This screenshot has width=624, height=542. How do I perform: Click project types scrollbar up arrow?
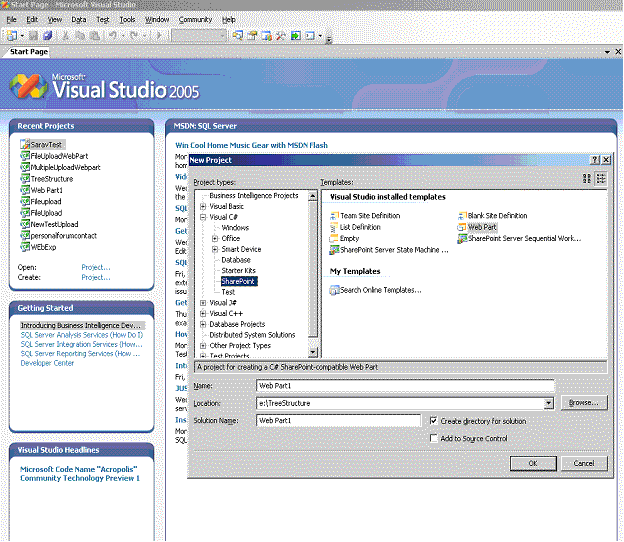pyautogui.click(x=313, y=196)
